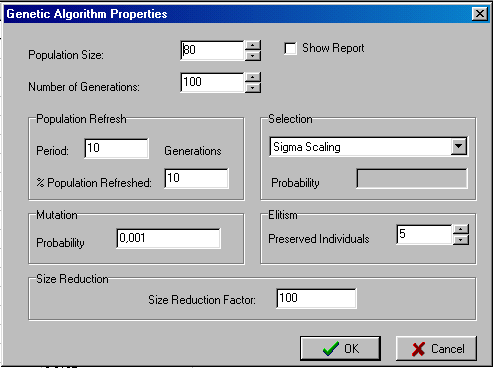Lower Preserved Individuals count arrow
This screenshot has width=493, height=368.
(461, 240)
